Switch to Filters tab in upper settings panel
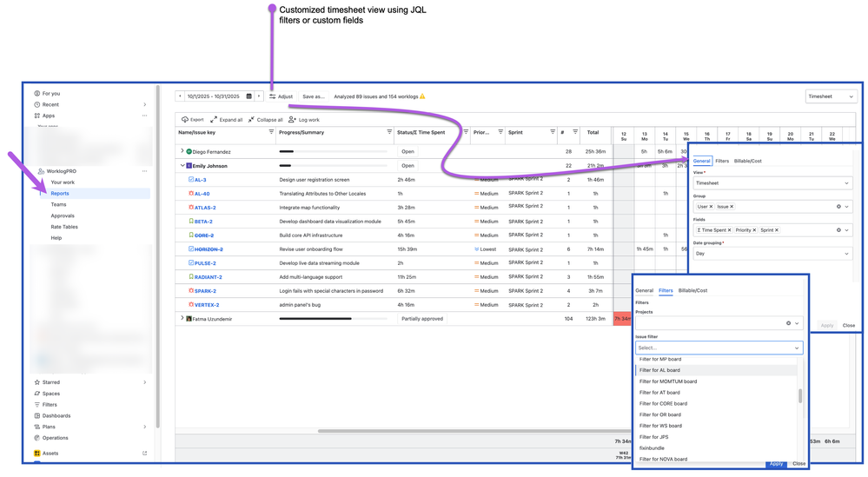This screenshot has width=868, height=477. point(722,161)
